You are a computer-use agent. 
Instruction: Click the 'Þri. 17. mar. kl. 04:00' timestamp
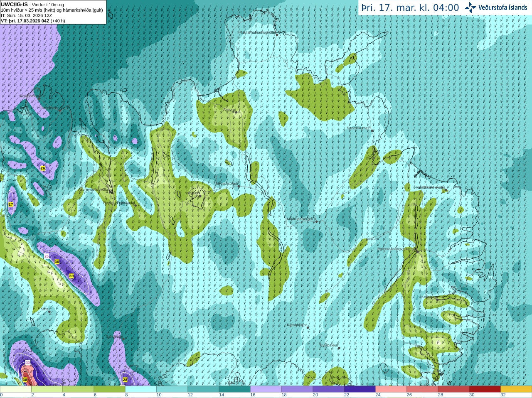410,7
